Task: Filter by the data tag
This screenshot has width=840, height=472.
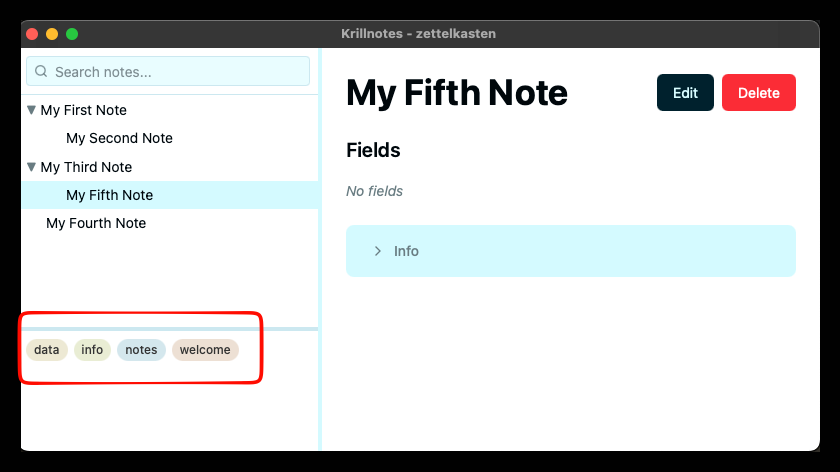Action: coord(47,350)
